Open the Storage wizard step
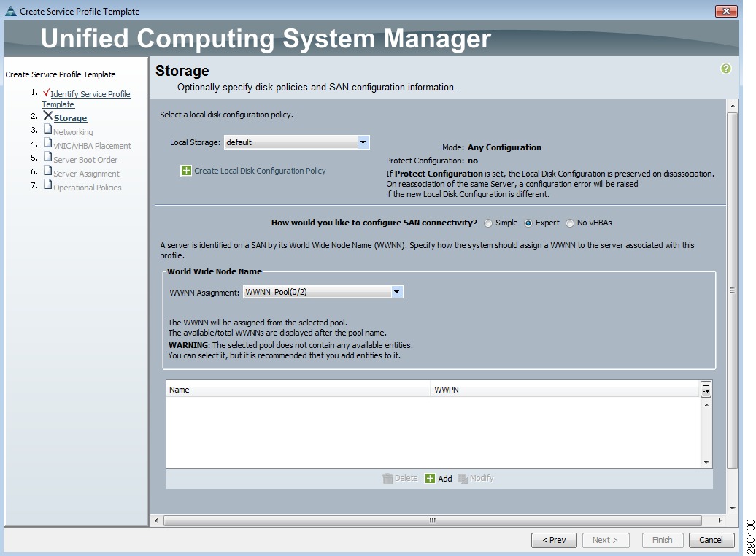 pyautogui.click(x=70, y=118)
